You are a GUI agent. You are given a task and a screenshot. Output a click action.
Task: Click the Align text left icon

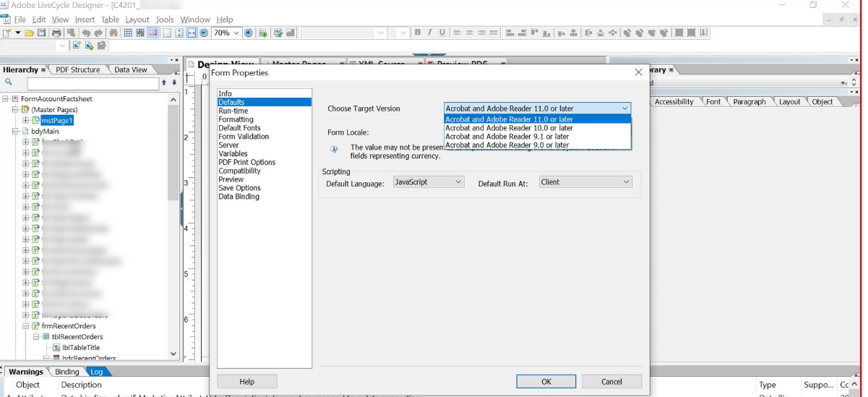[x=457, y=33]
